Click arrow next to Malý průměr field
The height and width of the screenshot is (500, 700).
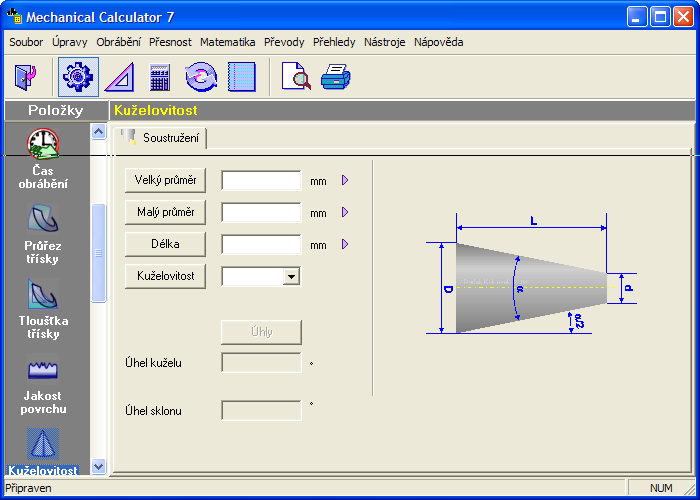pos(345,212)
